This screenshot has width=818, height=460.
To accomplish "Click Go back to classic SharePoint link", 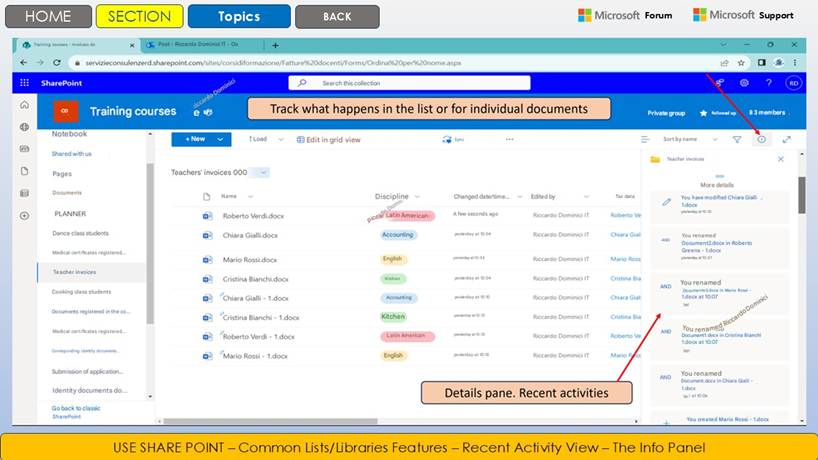I will click(x=79, y=412).
